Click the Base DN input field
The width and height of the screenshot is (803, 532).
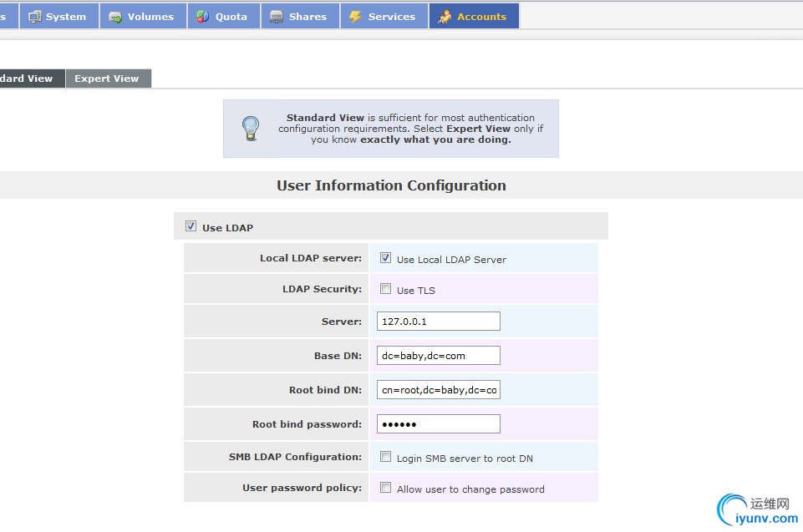tap(438, 356)
